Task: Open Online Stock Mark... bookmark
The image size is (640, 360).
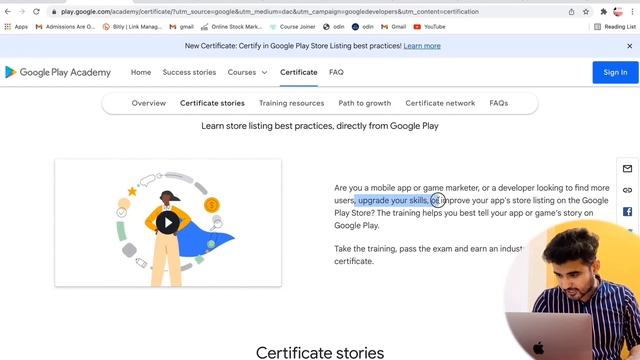Action: click(x=231, y=27)
